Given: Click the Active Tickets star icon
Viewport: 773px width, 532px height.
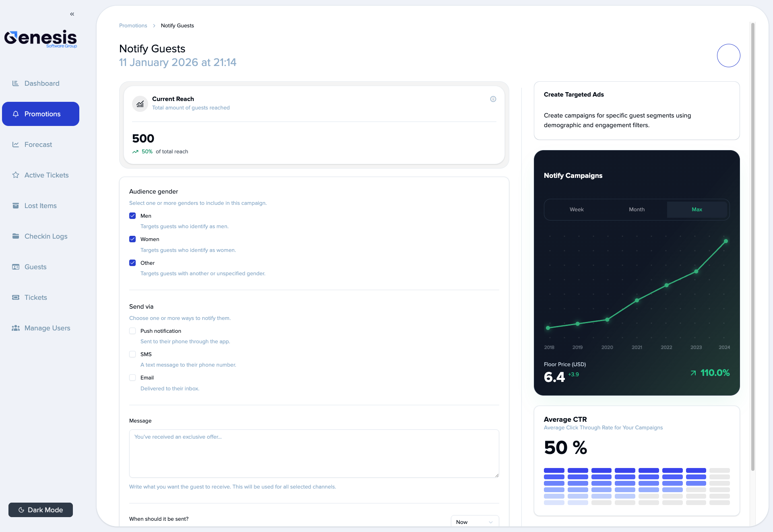Looking at the screenshot, I should (x=16, y=175).
